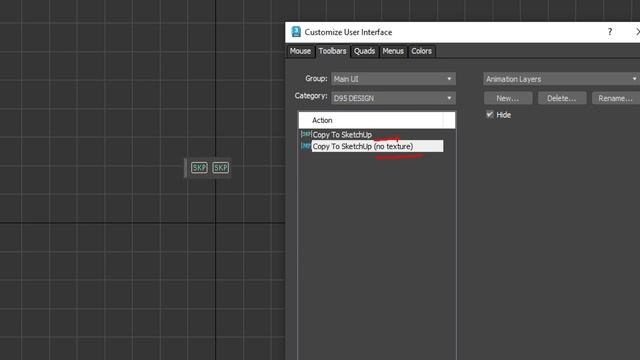Click the Rename... button
This screenshot has width=640, height=360.
click(x=616, y=98)
